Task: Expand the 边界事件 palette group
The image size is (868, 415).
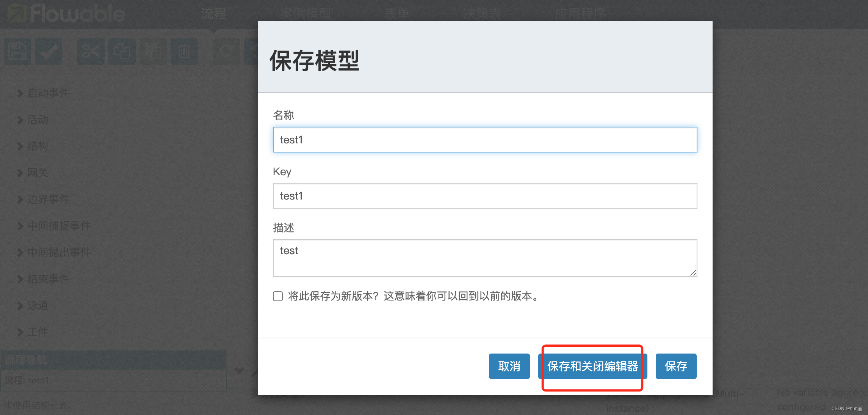Action: click(x=44, y=199)
